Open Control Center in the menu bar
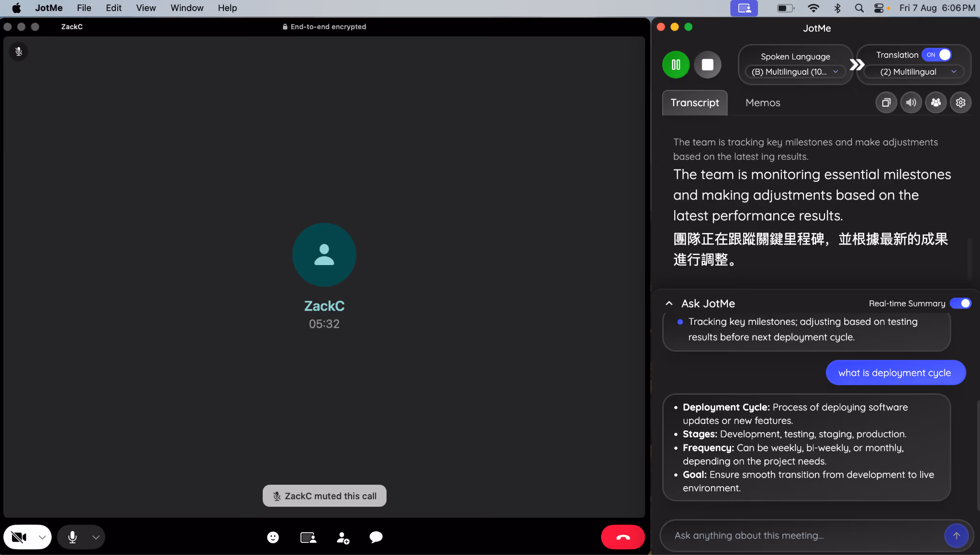Viewport: 980px width, 555px height. (x=879, y=8)
